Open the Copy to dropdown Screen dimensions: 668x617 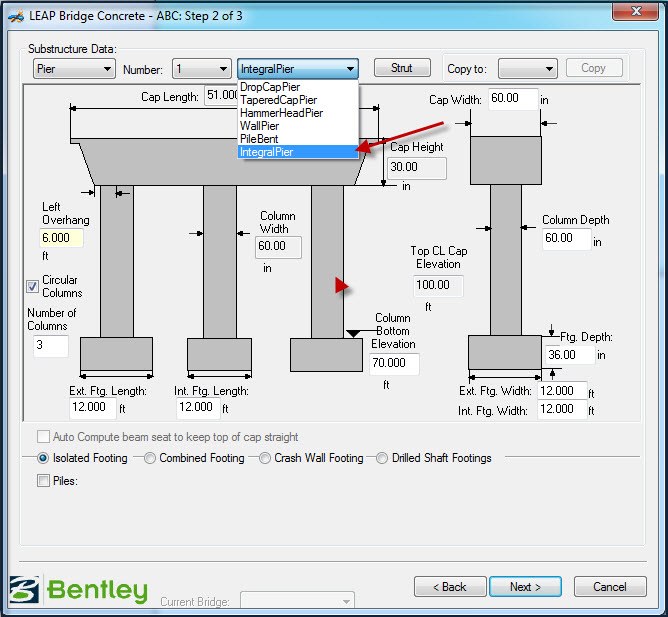point(528,69)
